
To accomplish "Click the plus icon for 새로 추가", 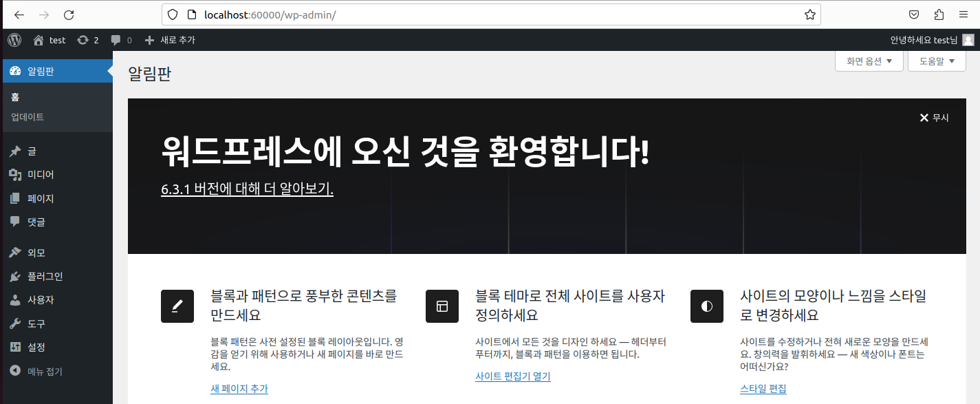I will coord(150,40).
